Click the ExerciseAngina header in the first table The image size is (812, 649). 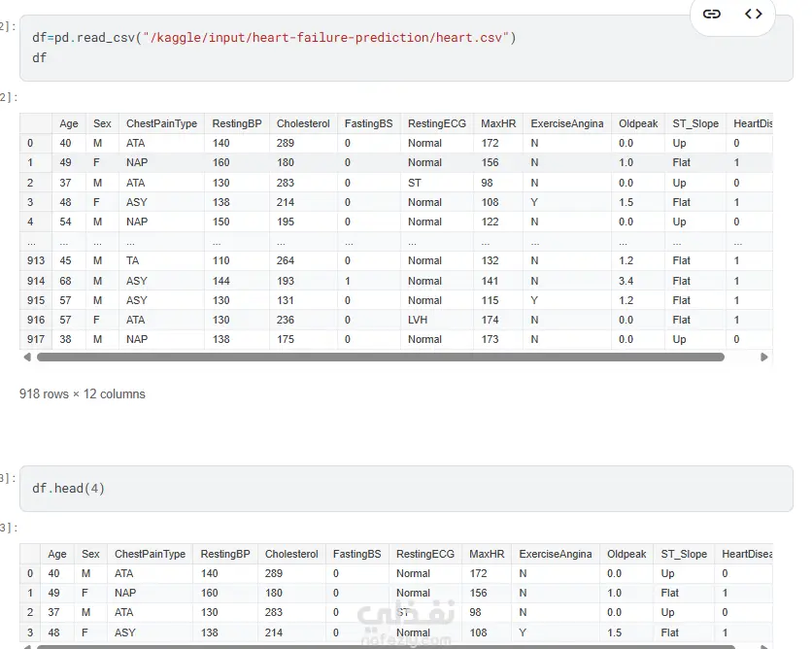click(x=566, y=123)
